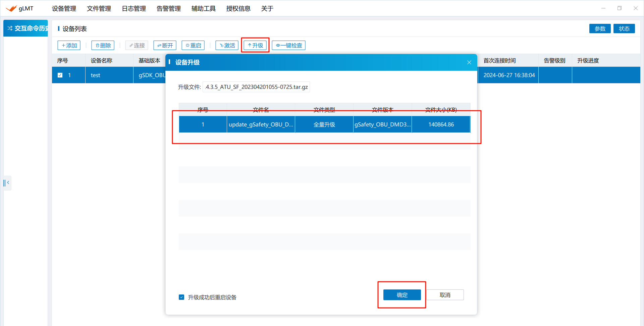Click the Upgrade arrow button
The image size is (644, 326).
coord(255,45)
